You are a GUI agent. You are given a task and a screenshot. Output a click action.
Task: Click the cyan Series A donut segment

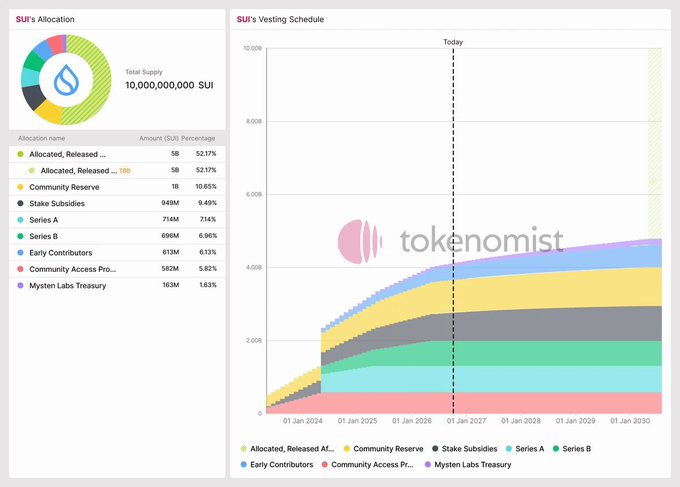(x=29, y=78)
